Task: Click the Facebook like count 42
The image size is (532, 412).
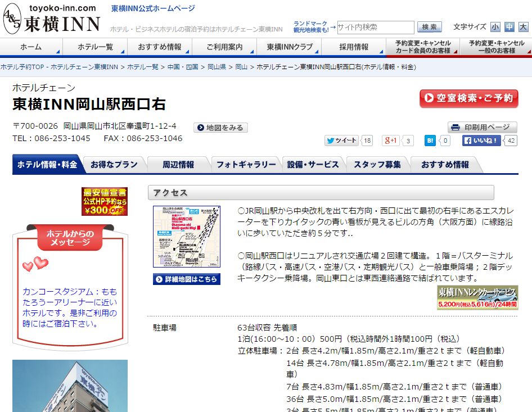Action: click(511, 141)
